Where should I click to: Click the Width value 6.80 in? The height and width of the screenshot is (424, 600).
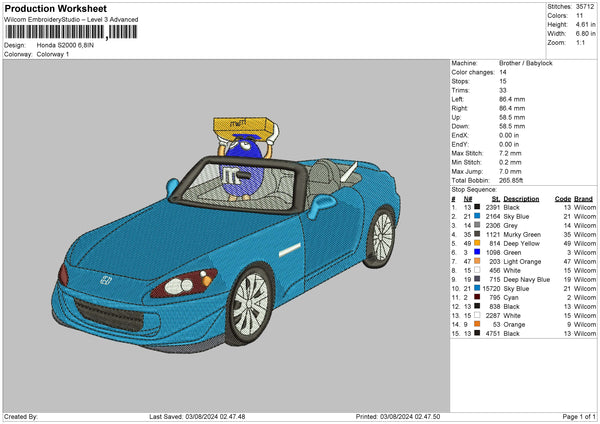coord(585,34)
